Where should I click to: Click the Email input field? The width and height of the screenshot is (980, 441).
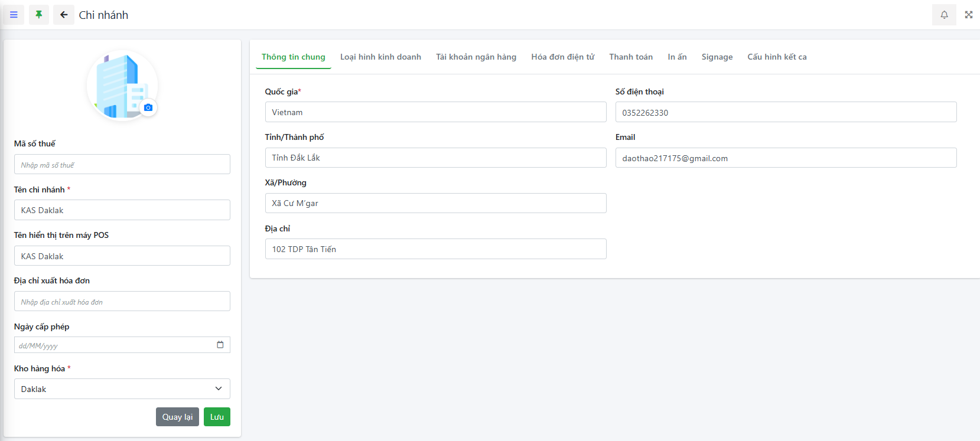pyautogui.click(x=786, y=158)
